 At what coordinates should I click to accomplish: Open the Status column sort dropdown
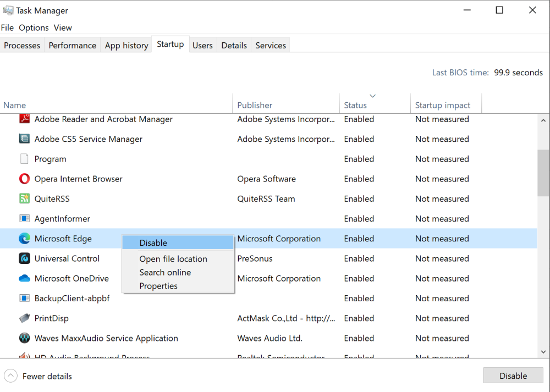(374, 95)
